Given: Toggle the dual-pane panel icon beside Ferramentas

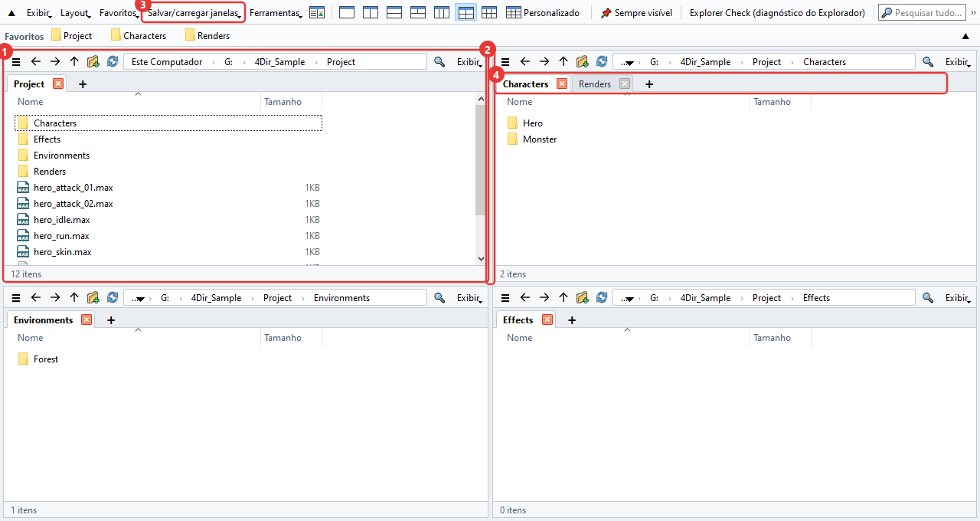Looking at the screenshot, I should click(317, 13).
